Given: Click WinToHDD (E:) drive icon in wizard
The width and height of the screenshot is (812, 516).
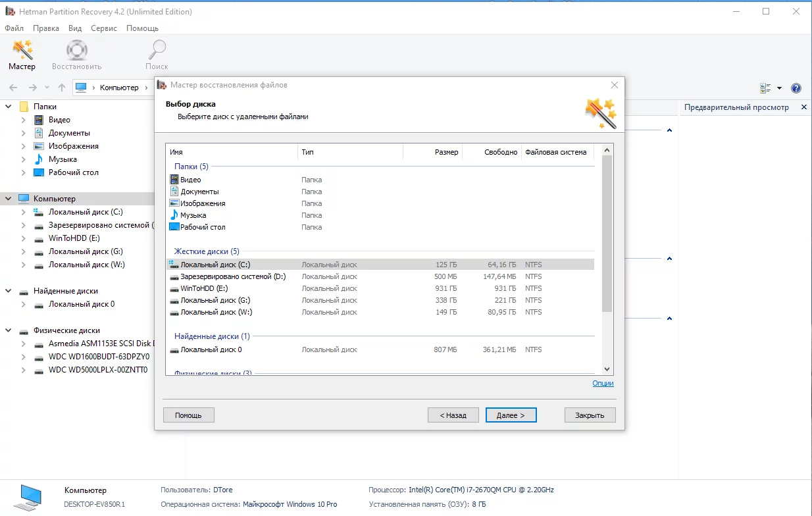Looking at the screenshot, I should 174,288.
